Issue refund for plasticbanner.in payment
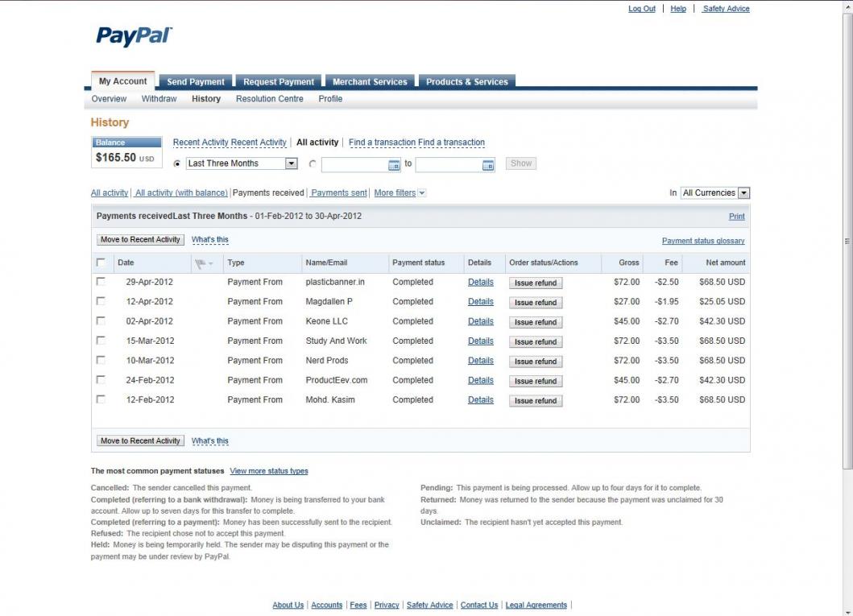This screenshot has height=616, width=853. click(x=536, y=283)
